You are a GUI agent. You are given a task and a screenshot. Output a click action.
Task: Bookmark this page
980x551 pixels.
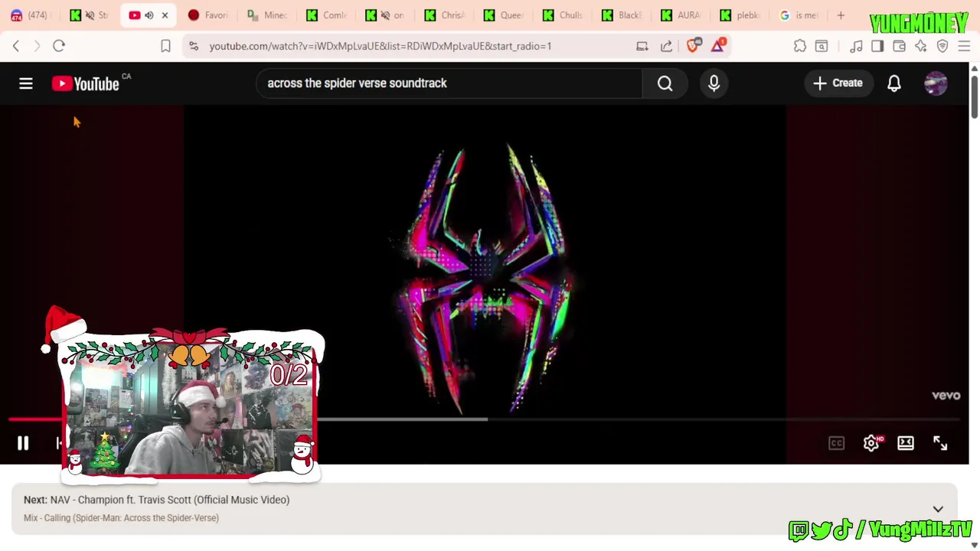(165, 46)
